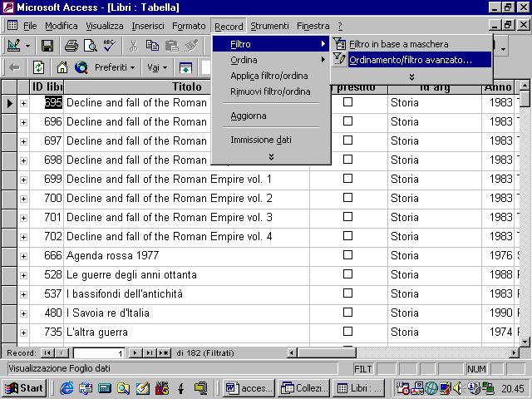Image resolution: width=532 pixels, height=399 pixels.
Task: Click the Show Only Web Toolbar icon
Action: click(x=185, y=67)
